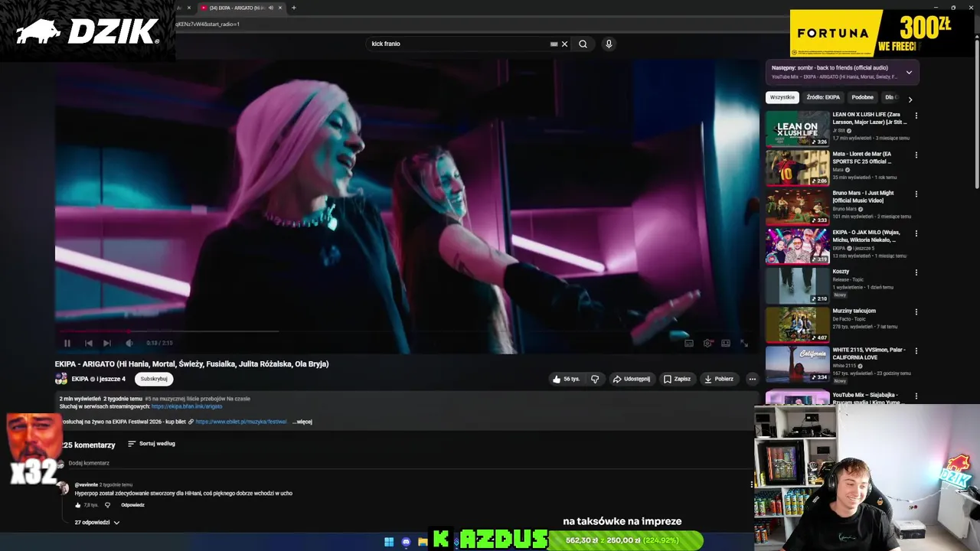Viewport: 980px width, 551px height.
Task: Enter fullscreen video mode
Action: 743,344
